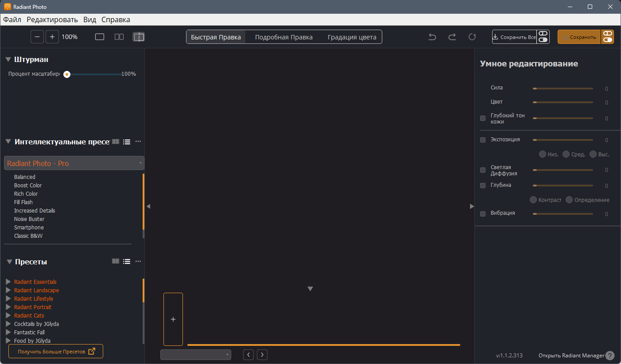
Task: Expand the Radiant Landscape preset group
Action: (8, 290)
